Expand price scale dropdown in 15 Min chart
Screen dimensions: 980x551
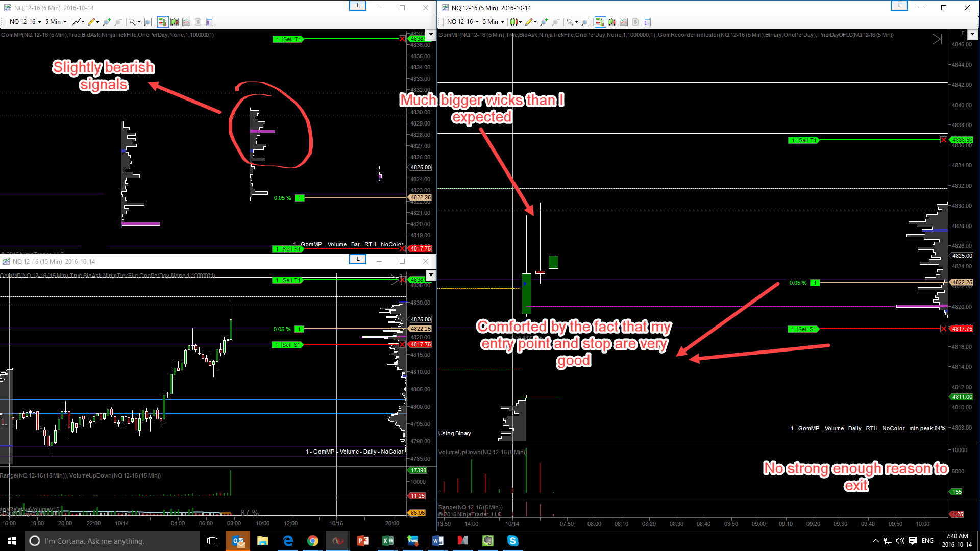[431, 275]
